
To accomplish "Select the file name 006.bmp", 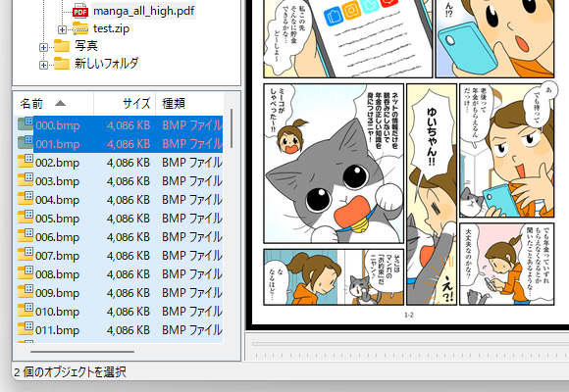I will tap(57, 237).
